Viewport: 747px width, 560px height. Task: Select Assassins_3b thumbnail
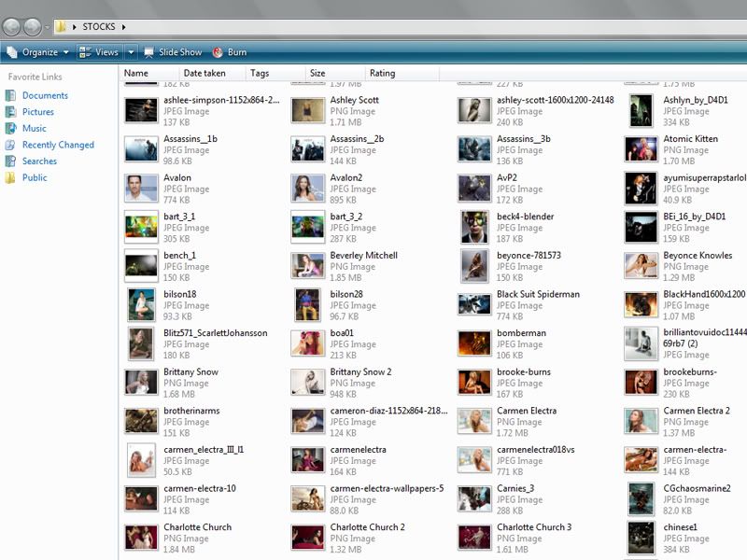[x=474, y=149]
